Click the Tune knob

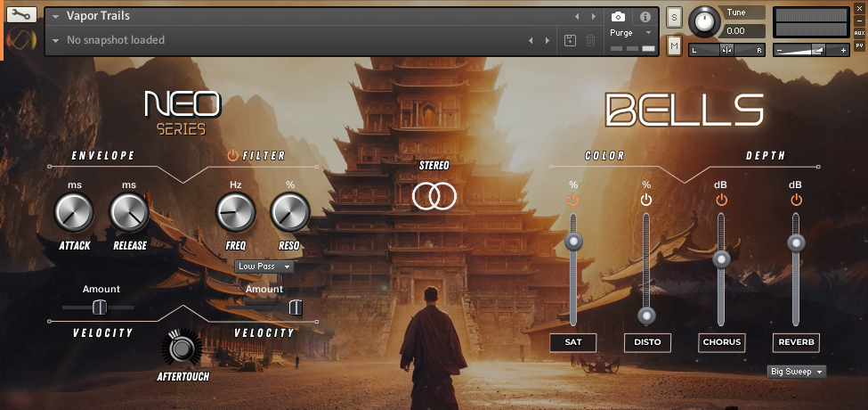pyautogui.click(x=704, y=22)
